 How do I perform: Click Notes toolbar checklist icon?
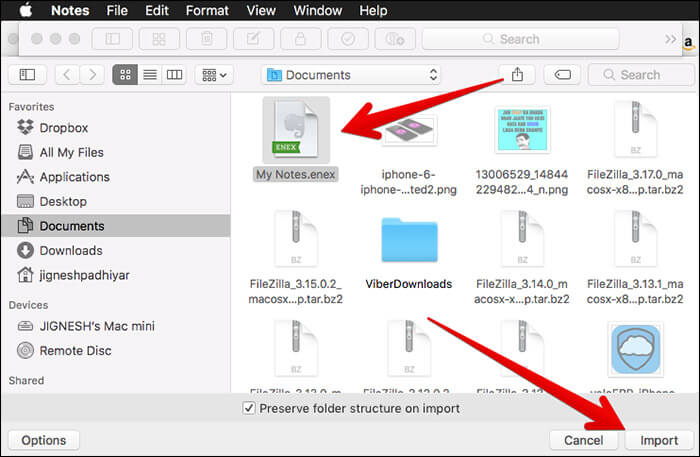tap(348, 39)
